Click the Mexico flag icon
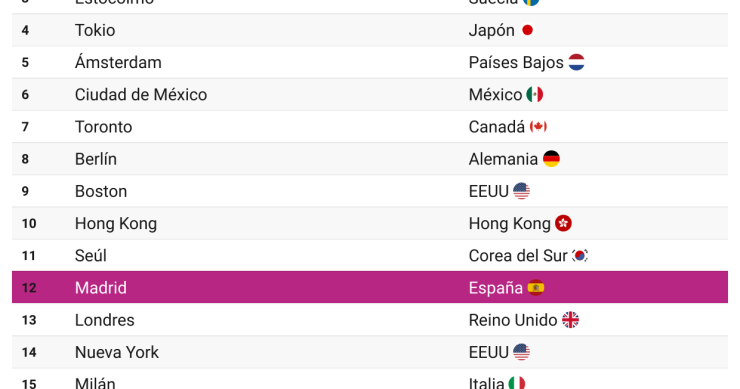Screen dimensions: 740x389 pos(535,94)
